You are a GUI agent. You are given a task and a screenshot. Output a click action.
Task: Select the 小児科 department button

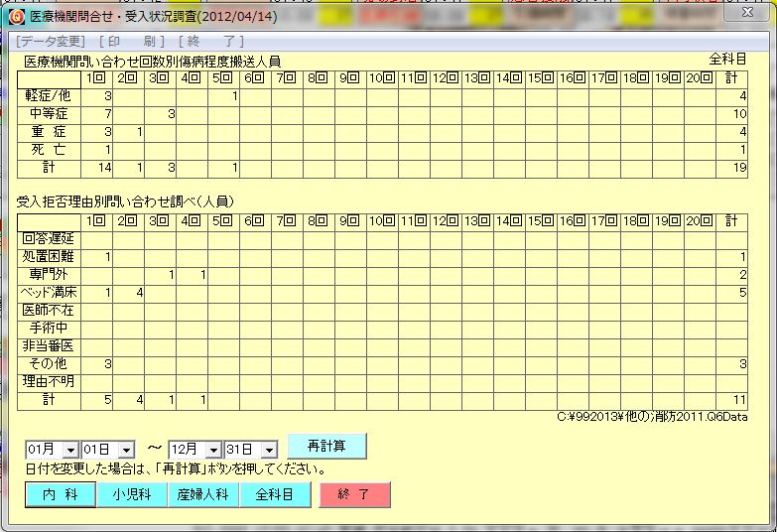(x=132, y=494)
